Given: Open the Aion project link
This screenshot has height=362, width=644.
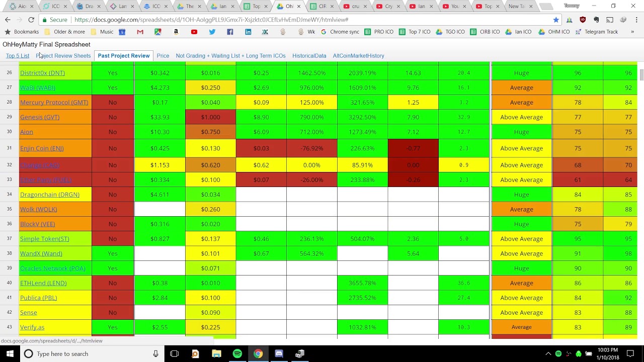Looking at the screenshot, I should (27, 132).
